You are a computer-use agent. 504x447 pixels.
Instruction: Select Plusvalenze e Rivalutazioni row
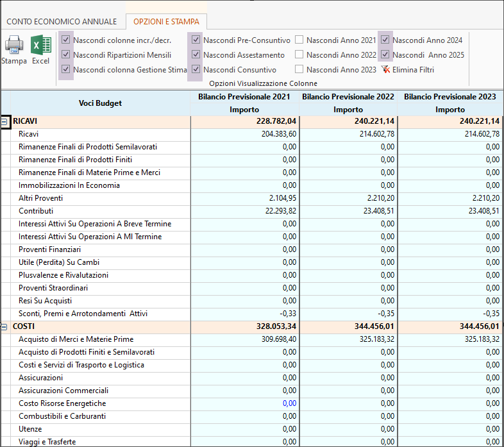point(63,275)
